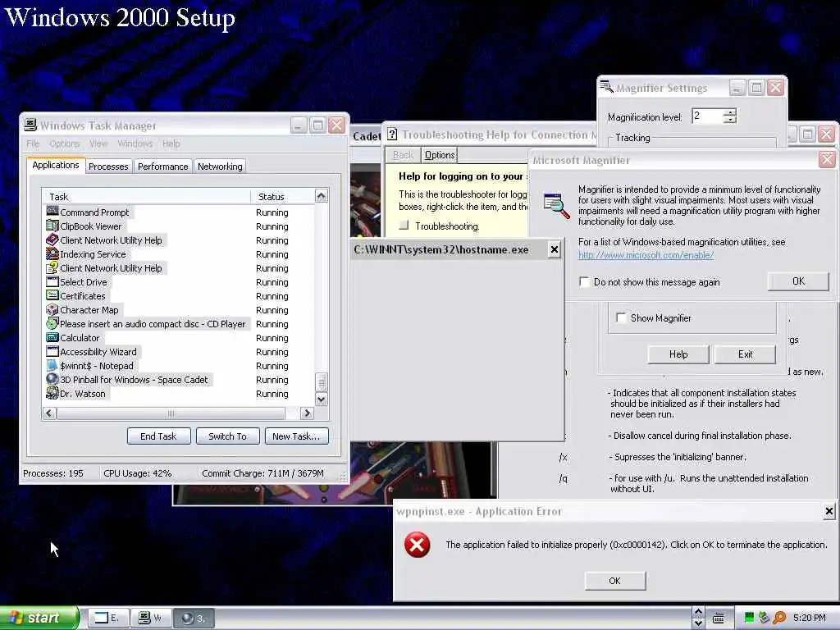Click the Character Map task icon
This screenshot has height=630, width=840.
pyautogui.click(x=52, y=309)
